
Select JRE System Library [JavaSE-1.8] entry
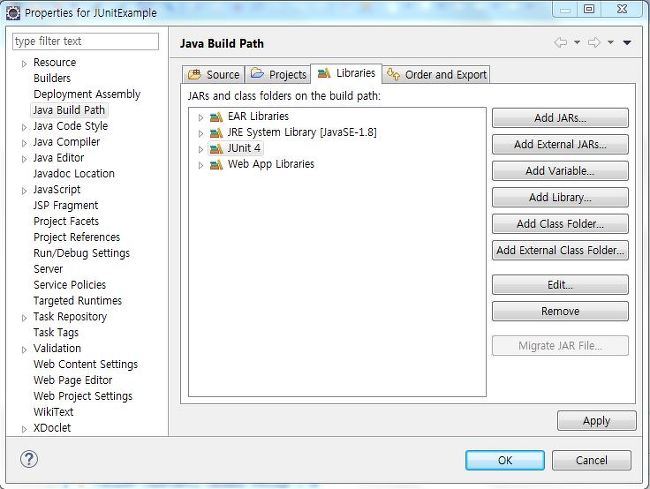click(x=302, y=133)
